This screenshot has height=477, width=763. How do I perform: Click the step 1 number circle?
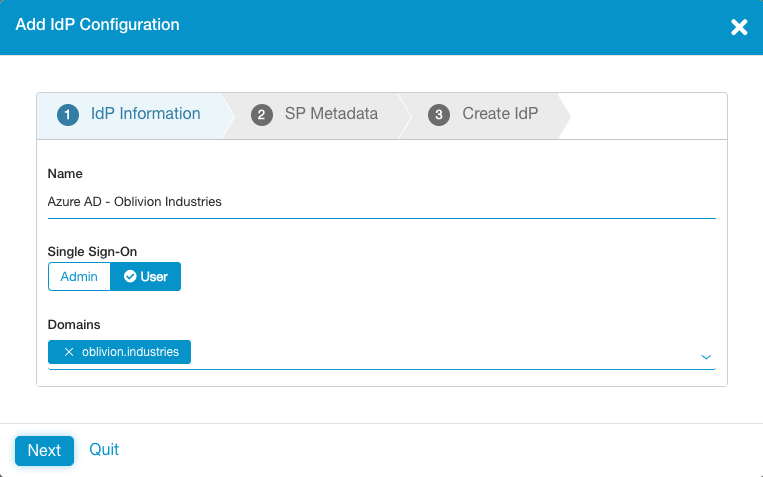coord(68,115)
